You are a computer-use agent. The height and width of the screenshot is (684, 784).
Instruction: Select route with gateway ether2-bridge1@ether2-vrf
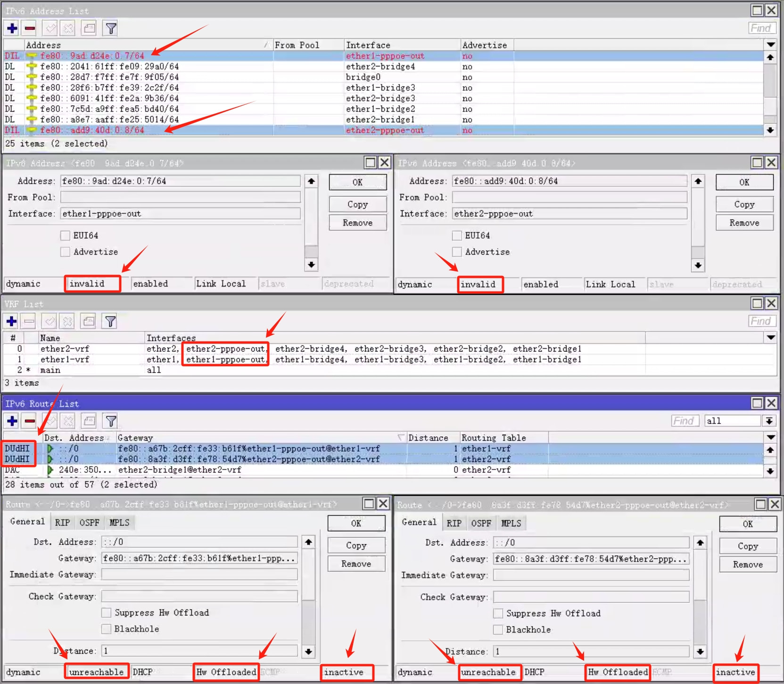(x=383, y=470)
